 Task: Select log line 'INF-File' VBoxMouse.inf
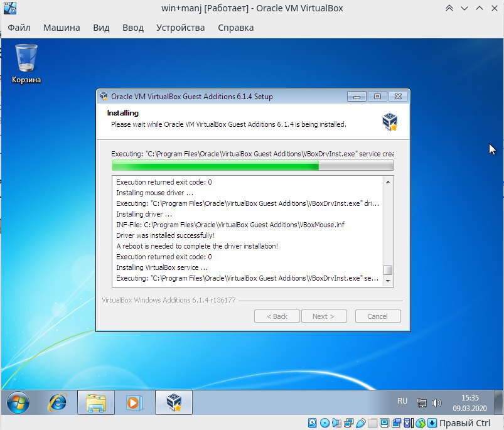tap(230, 225)
